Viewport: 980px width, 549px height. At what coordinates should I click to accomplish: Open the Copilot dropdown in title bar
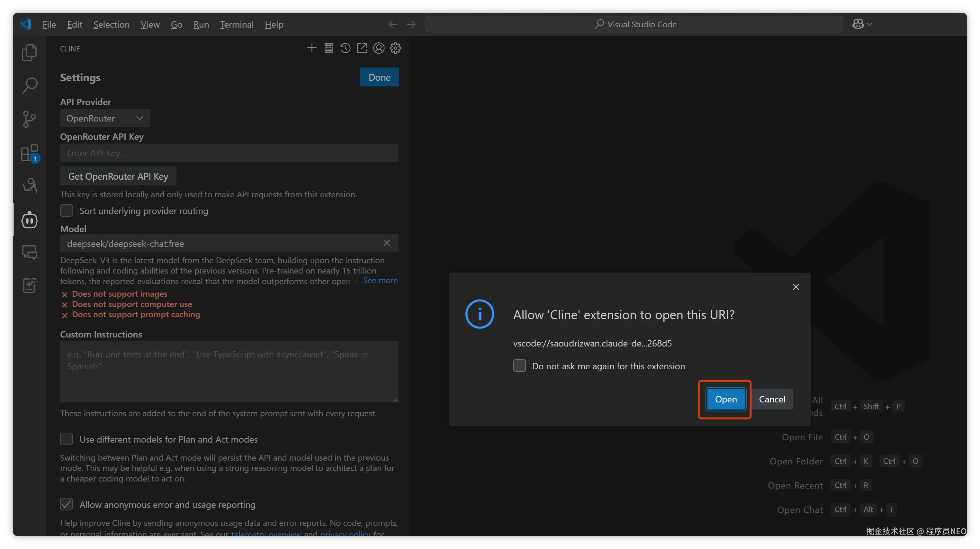[x=862, y=24]
